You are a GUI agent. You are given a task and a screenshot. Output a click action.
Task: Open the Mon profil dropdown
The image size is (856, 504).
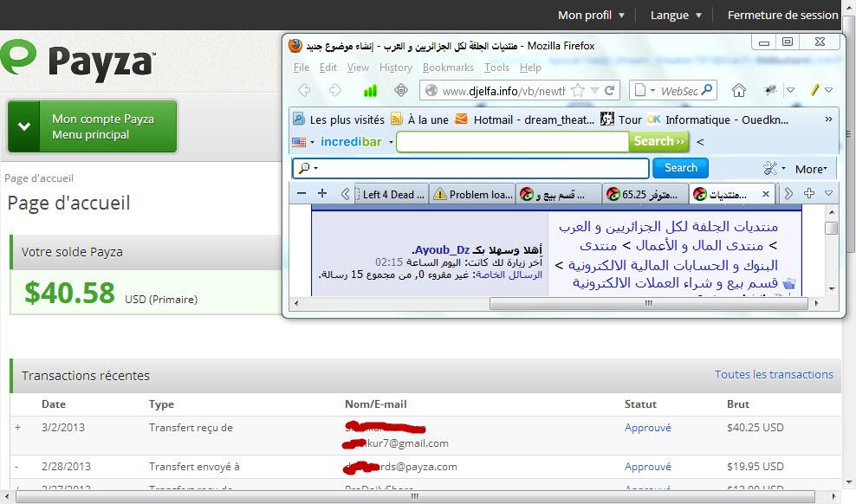(591, 16)
